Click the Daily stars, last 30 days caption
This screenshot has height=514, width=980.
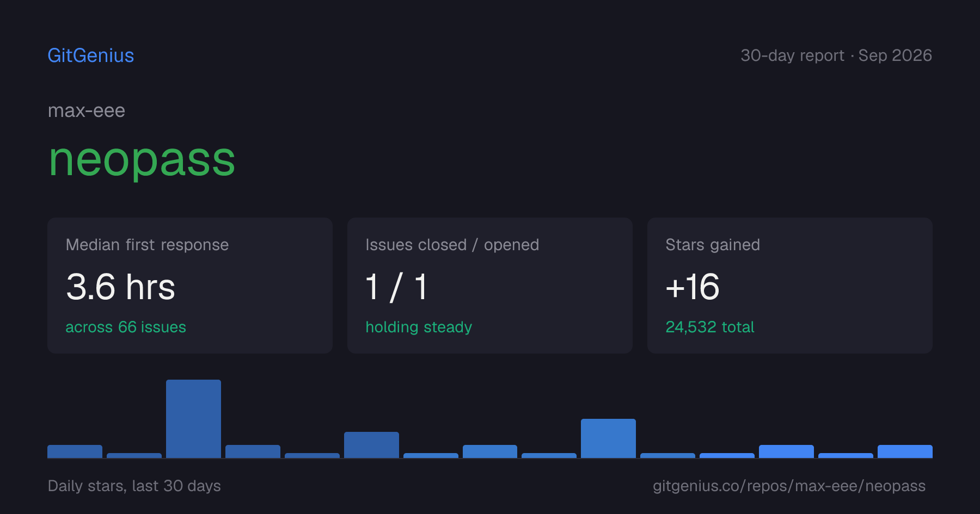134,486
